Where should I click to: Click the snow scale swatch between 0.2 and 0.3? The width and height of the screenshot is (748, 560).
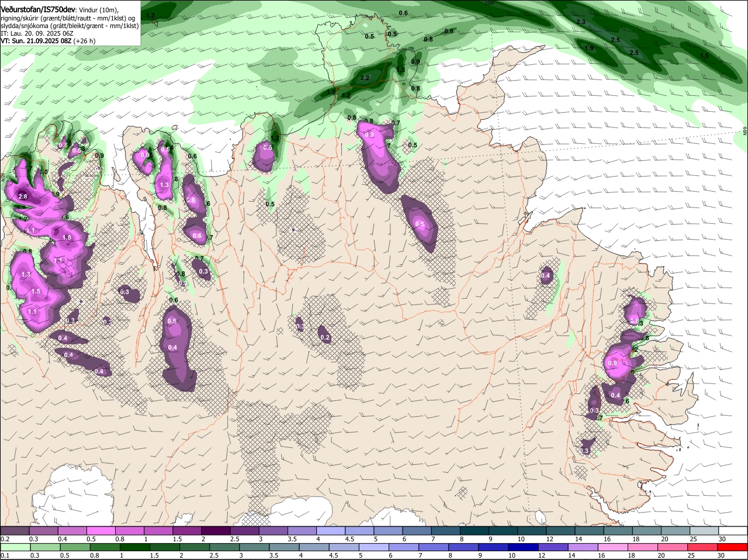click(15, 530)
